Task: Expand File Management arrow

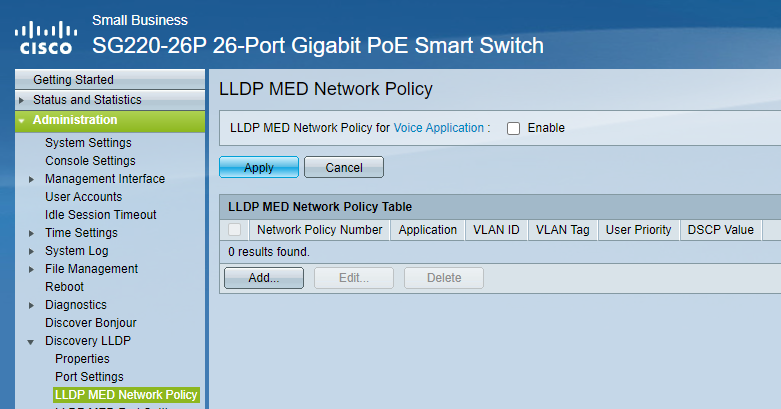Action: [31, 269]
